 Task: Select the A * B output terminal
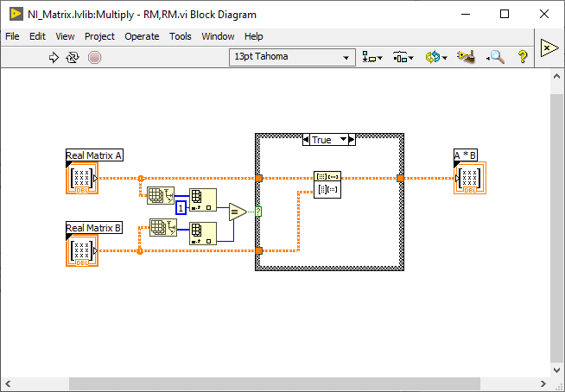click(x=470, y=179)
